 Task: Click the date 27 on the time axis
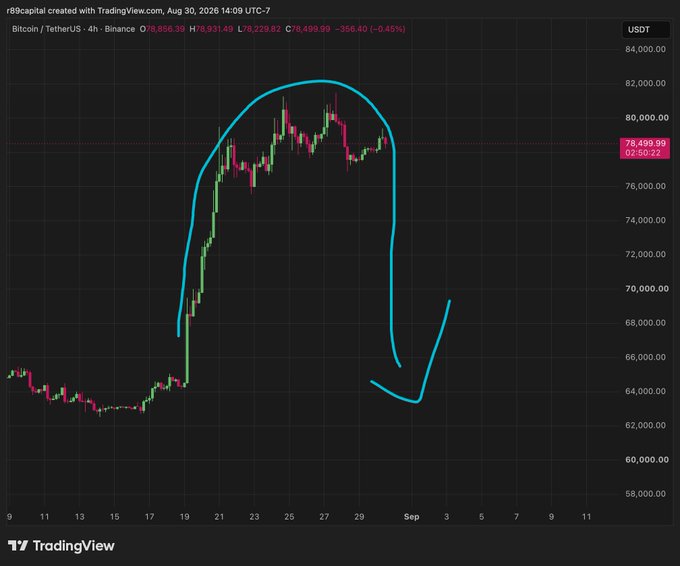(324, 517)
